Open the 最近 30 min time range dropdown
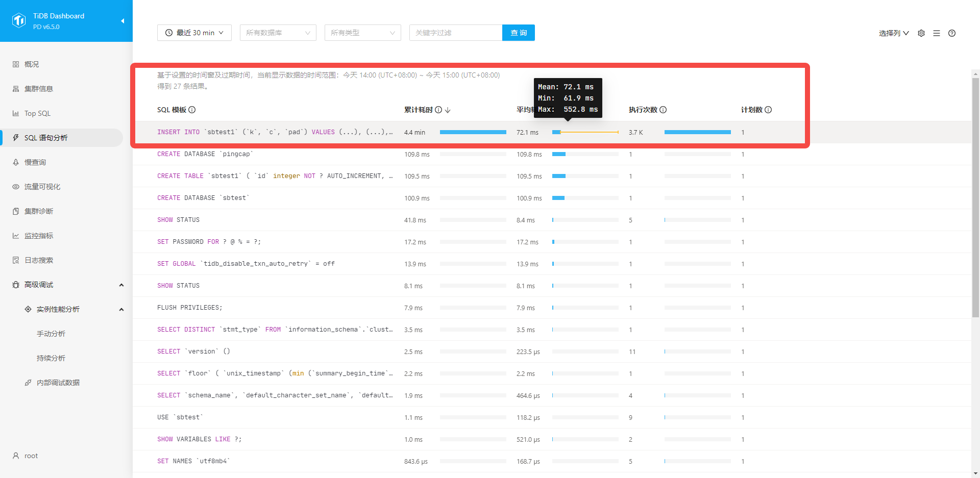 [194, 33]
